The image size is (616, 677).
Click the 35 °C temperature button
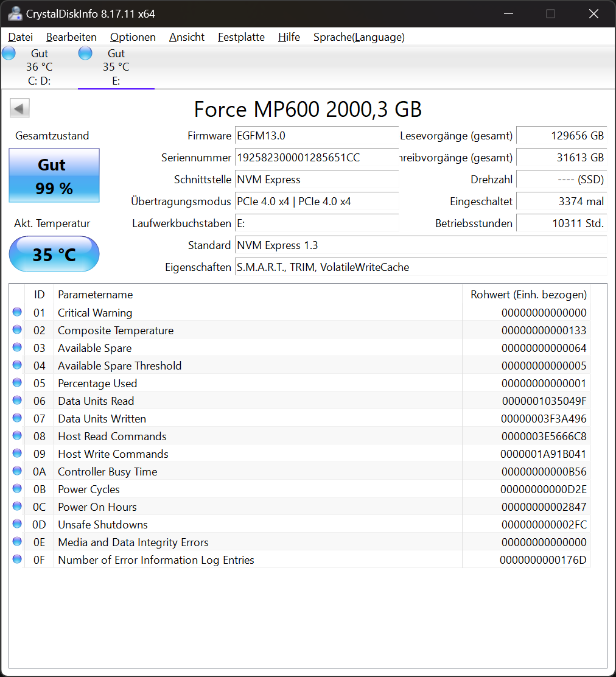coord(54,254)
